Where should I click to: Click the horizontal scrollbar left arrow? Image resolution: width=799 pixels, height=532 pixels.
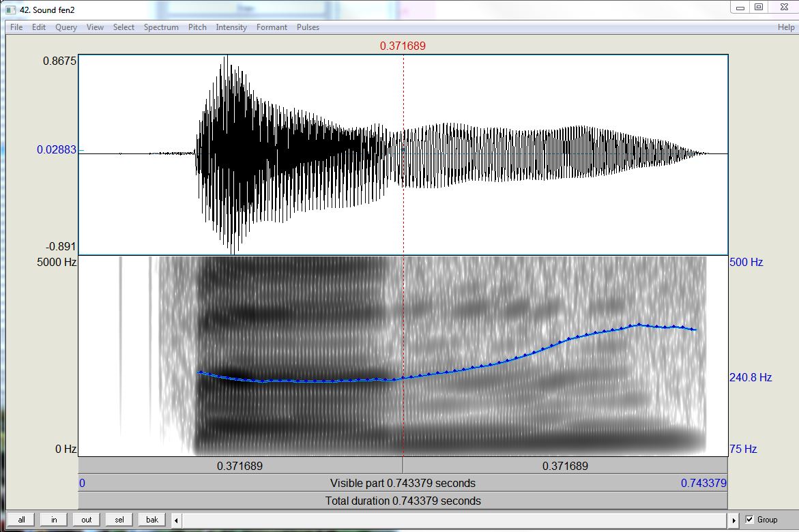tap(176, 520)
